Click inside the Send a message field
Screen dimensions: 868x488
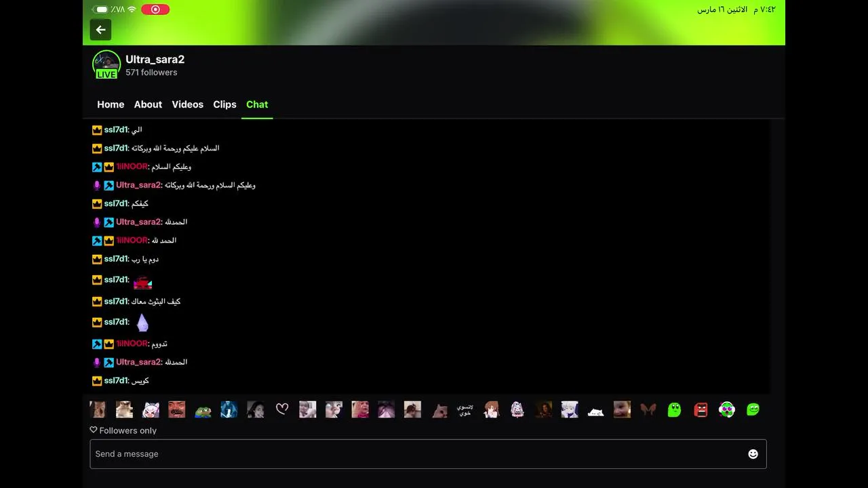[x=428, y=454]
